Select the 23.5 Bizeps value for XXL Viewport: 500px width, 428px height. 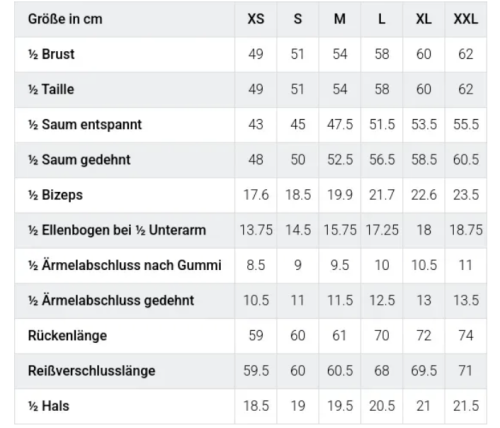click(x=466, y=195)
